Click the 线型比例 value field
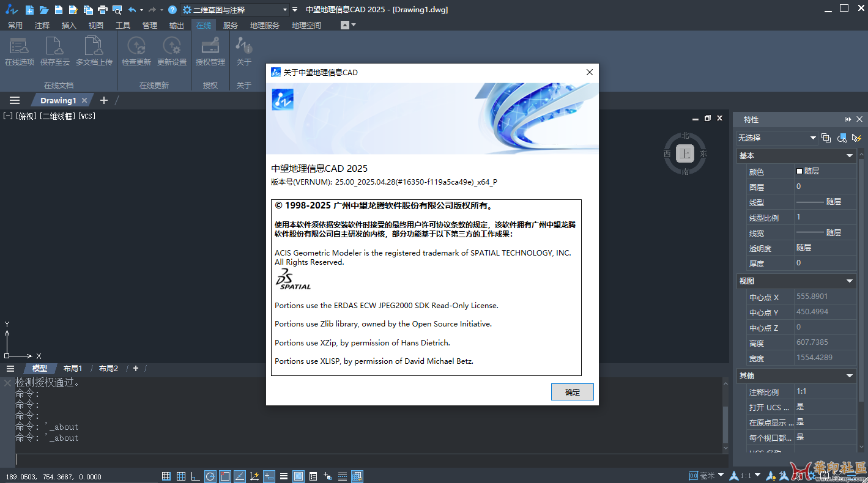868x483 pixels. pos(826,217)
